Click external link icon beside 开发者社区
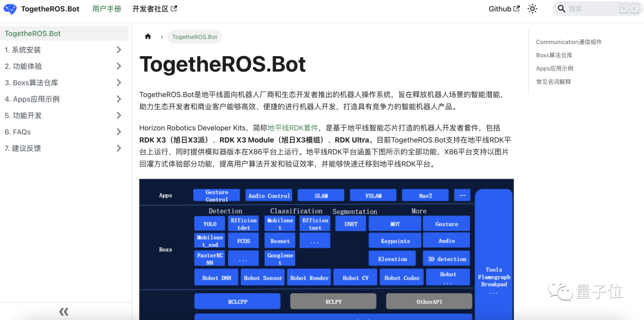This screenshot has height=320, width=644. tap(174, 8)
